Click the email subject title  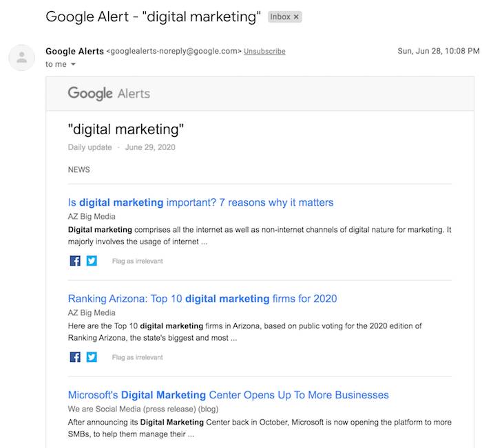pos(153,17)
